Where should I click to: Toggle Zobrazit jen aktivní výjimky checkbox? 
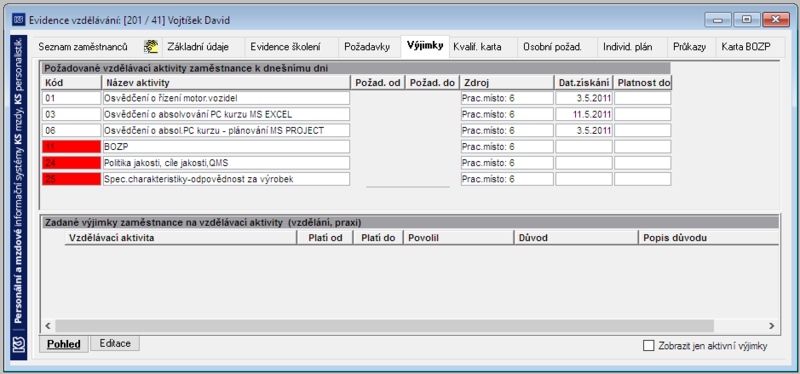648,346
